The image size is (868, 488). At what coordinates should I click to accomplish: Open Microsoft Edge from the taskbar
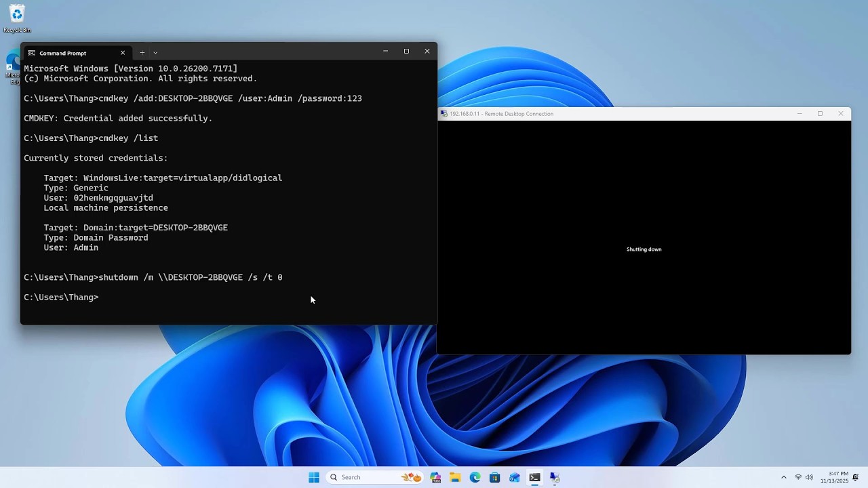(x=475, y=477)
